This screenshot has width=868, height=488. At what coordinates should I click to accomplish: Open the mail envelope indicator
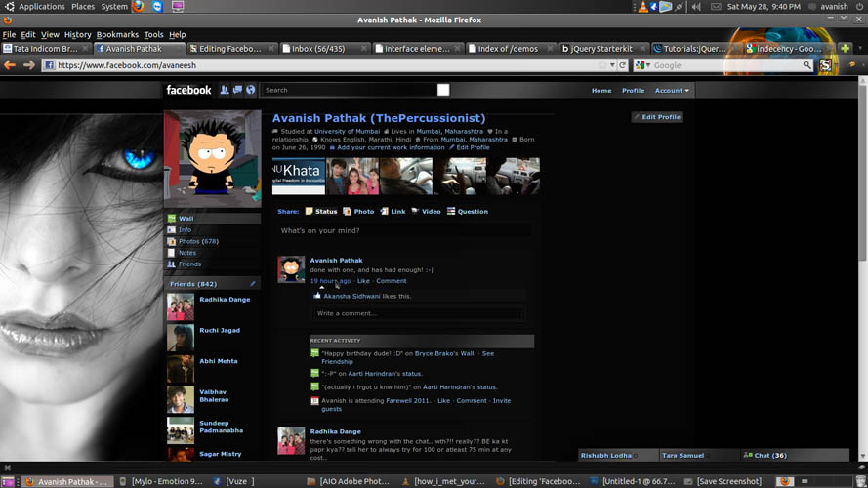pos(716,7)
